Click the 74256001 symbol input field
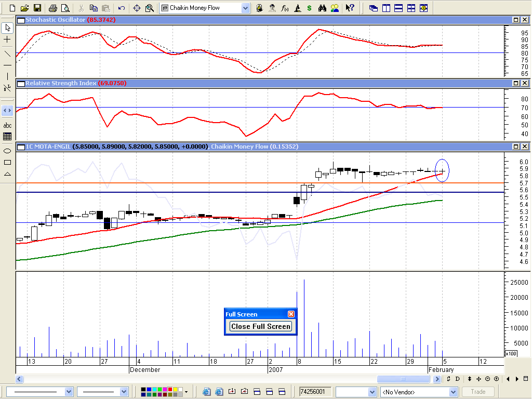 [315, 392]
